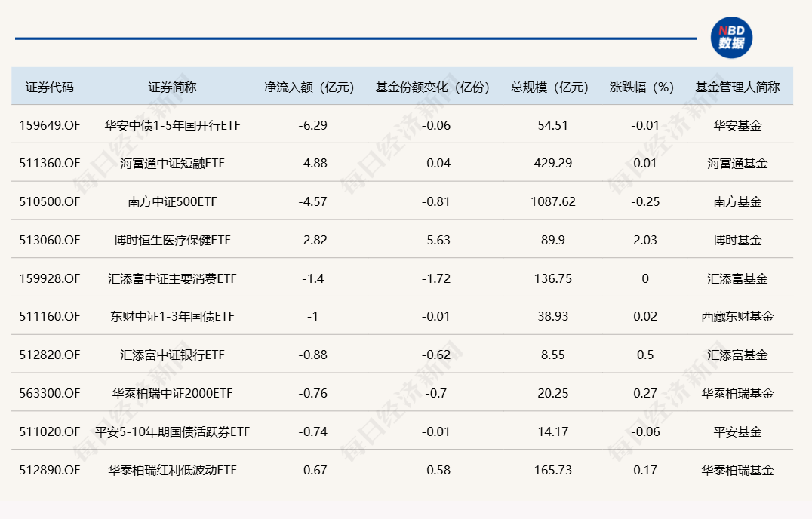Click the 基金管理人简称 column header
The height and width of the screenshot is (519, 812).
point(737,87)
